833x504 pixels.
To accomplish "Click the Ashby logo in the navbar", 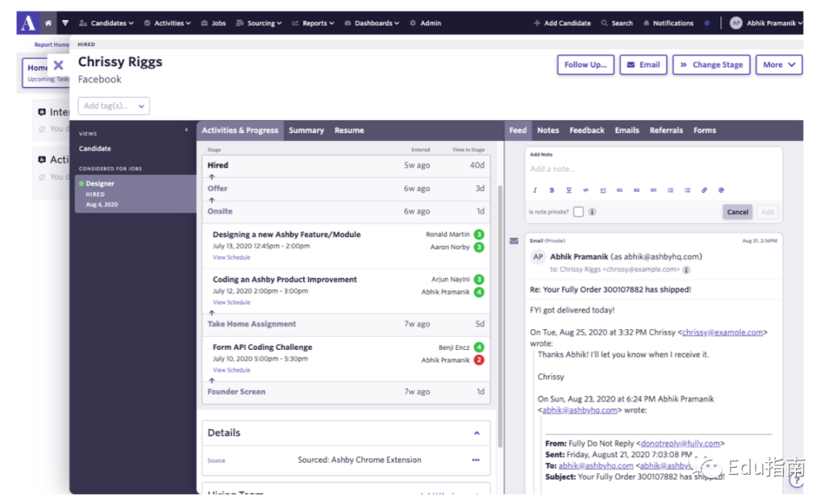I will 28,23.
